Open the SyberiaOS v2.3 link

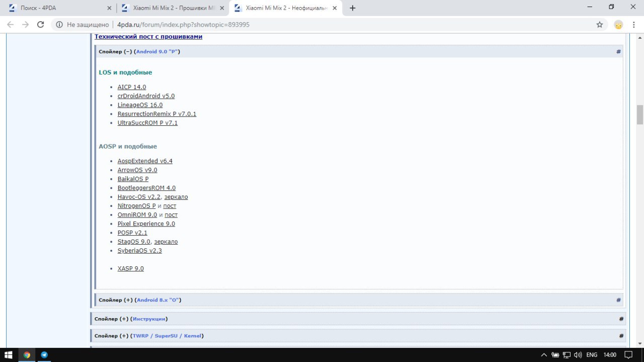(x=140, y=251)
